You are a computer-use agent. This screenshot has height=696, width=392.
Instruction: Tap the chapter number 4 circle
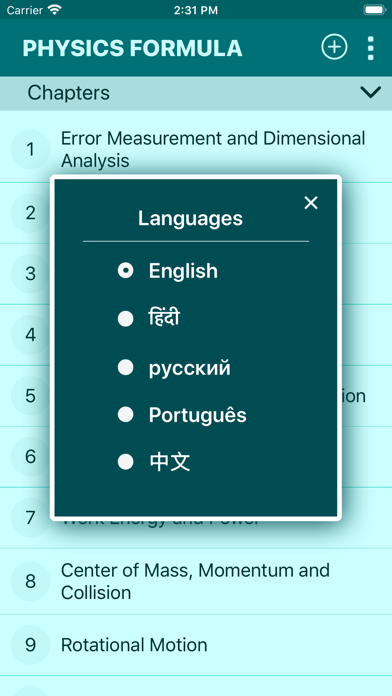point(30,335)
